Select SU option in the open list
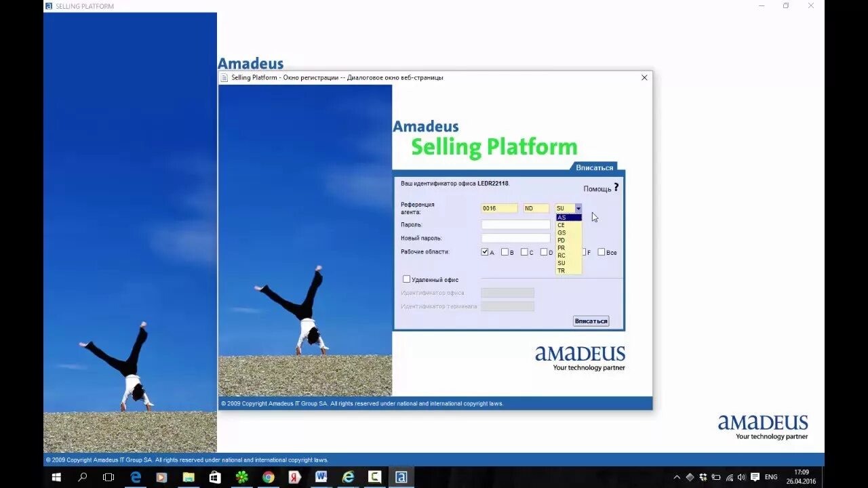The width and height of the screenshot is (868, 488). pyautogui.click(x=568, y=263)
